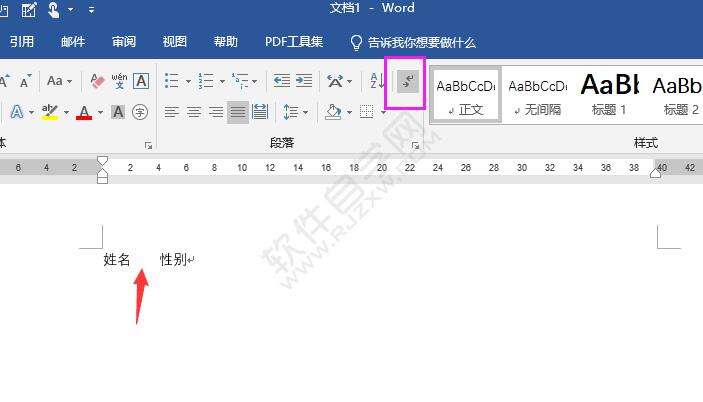Click the Touch/Mouse Mode hand icon
Screen dimensions: 703x402
(54, 9)
